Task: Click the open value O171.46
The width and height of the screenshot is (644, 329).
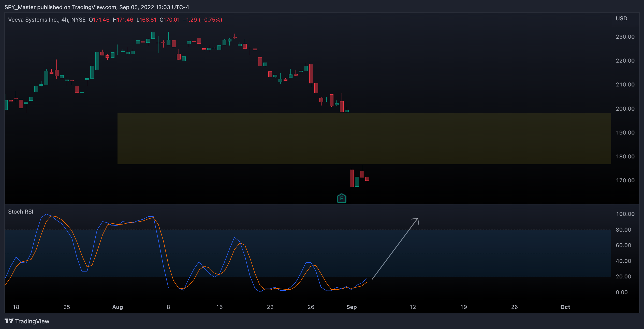Action: [x=99, y=20]
